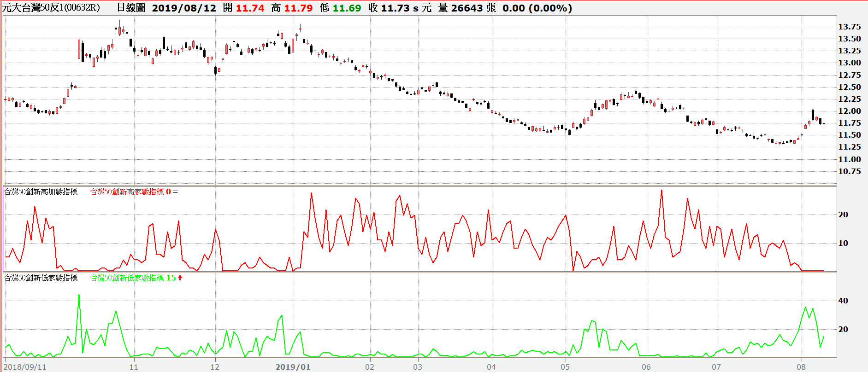
Task: Click the chart title 元大台灣50反1(00632R)
Action: click(51, 8)
